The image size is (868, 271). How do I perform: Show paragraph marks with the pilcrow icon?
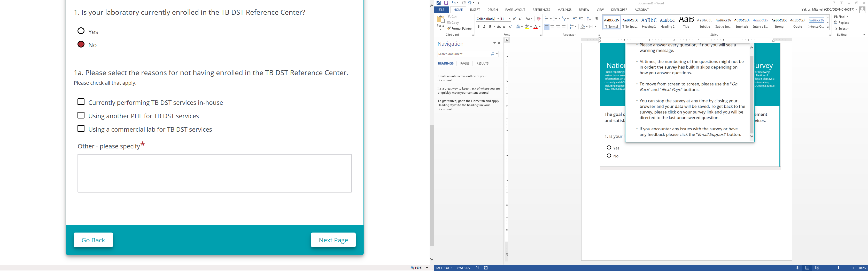click(596, 19)
